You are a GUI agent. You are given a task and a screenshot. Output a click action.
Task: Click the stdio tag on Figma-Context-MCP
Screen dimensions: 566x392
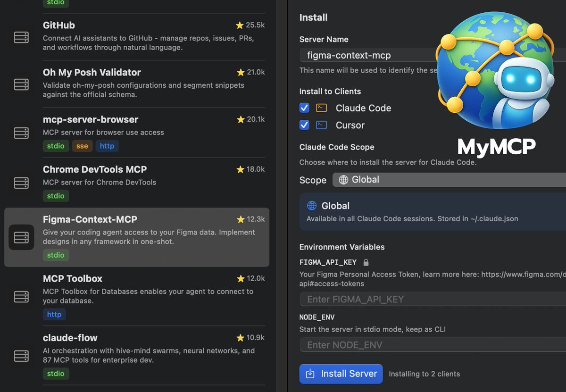coord(56,255)
